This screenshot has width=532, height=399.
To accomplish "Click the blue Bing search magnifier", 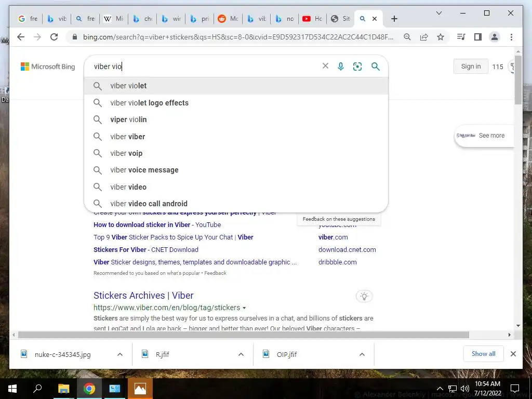I will pos(375,66).
